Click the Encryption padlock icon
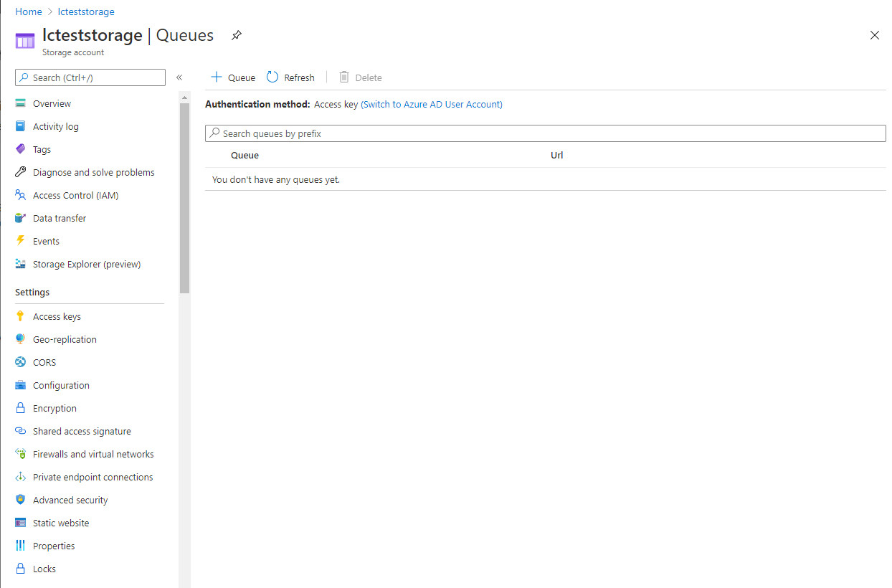 pyautogui.click(x=20, y=408)
